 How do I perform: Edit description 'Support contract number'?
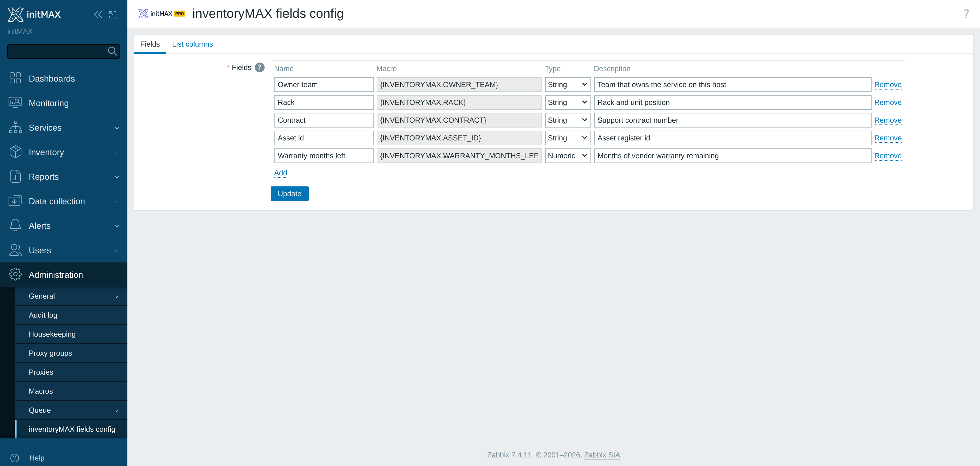click(732, 120)
